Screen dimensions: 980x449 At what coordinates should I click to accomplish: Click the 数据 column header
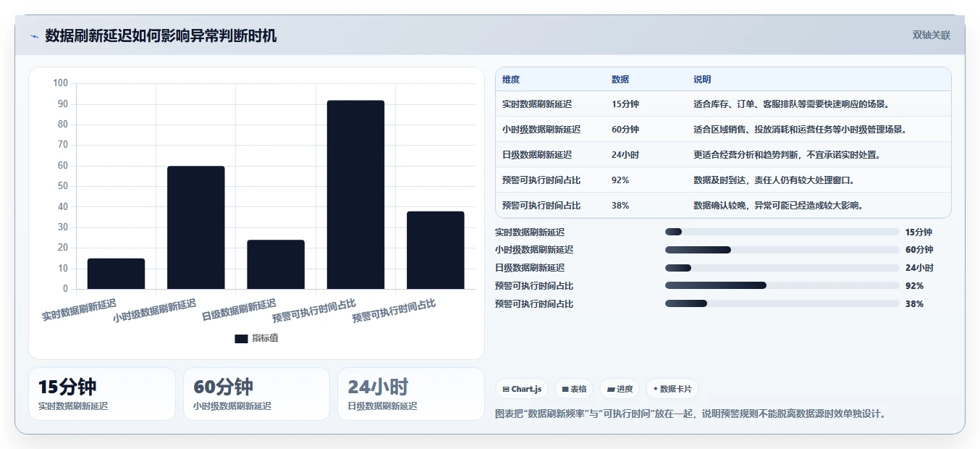620,80
